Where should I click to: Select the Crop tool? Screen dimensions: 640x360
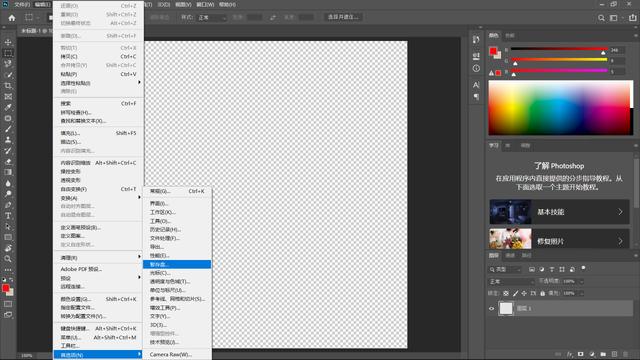point(8,86)
